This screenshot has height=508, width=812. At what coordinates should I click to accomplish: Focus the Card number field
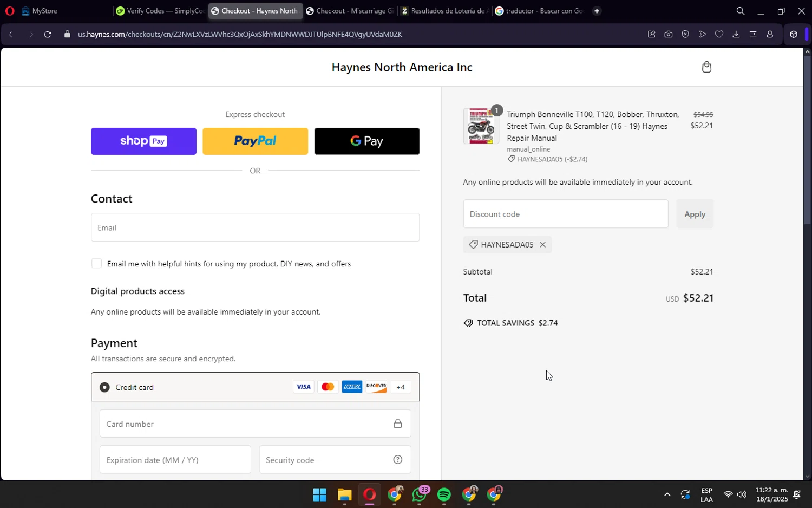tap(255, 424)
